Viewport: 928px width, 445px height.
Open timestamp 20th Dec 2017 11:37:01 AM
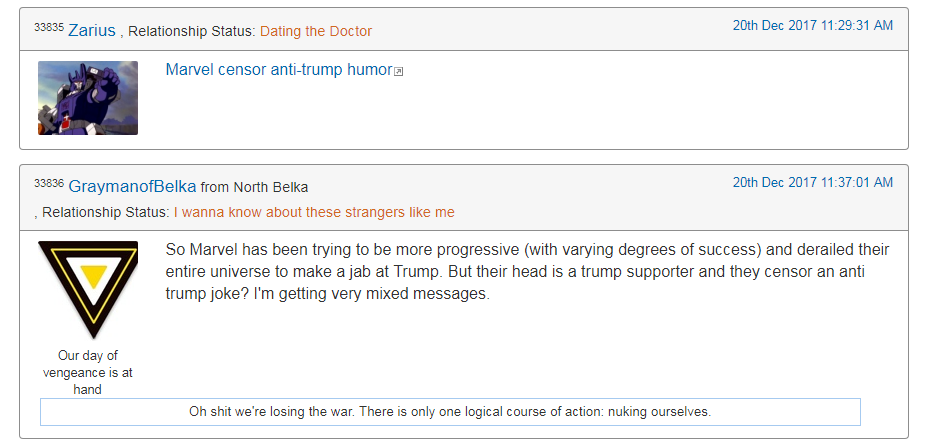tap(813, 182)
